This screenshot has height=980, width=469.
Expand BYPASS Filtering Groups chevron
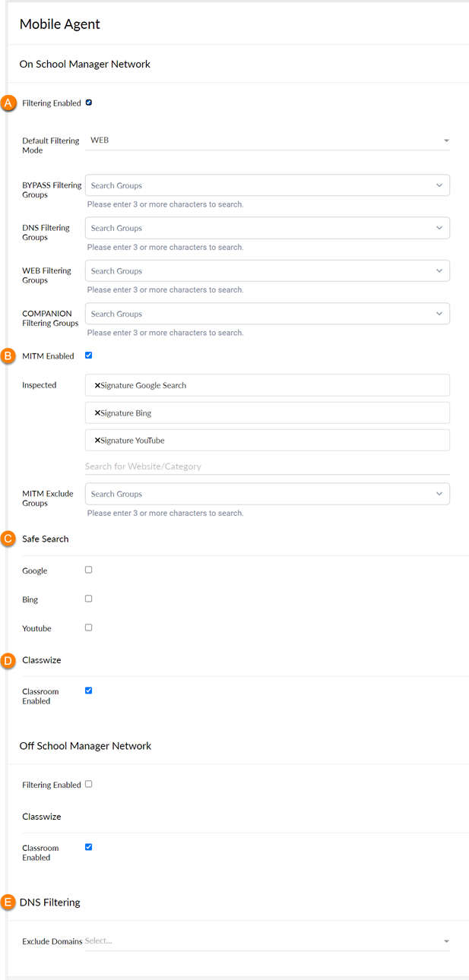439,185
